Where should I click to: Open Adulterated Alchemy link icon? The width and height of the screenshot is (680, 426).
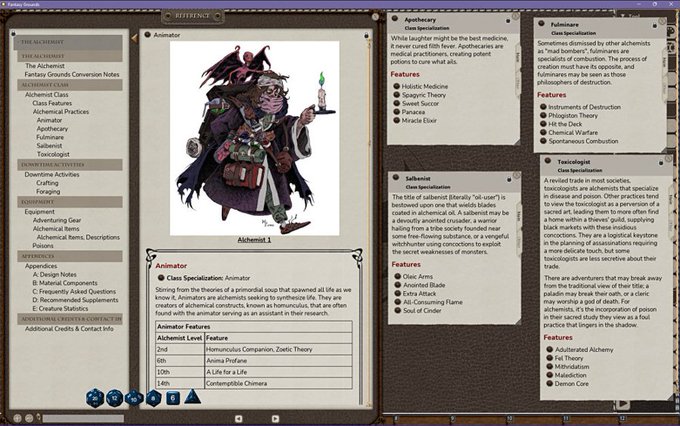pyautogui.click(x=549, y=349)
